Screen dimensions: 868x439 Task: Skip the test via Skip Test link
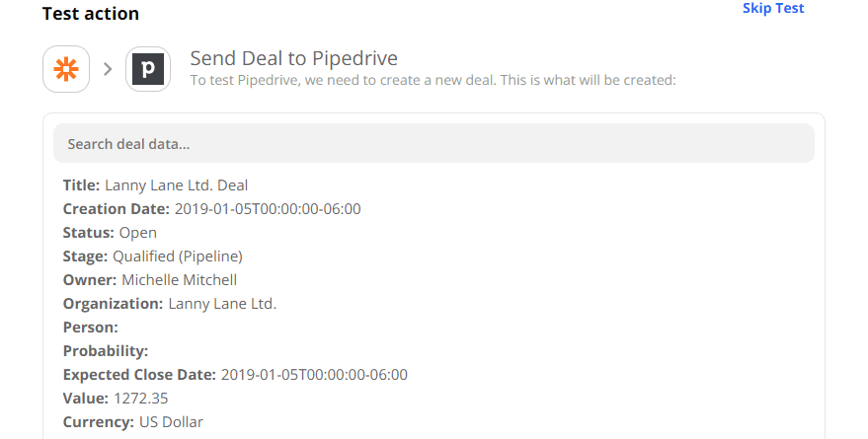pyautogui.click(x=773, y=9)
